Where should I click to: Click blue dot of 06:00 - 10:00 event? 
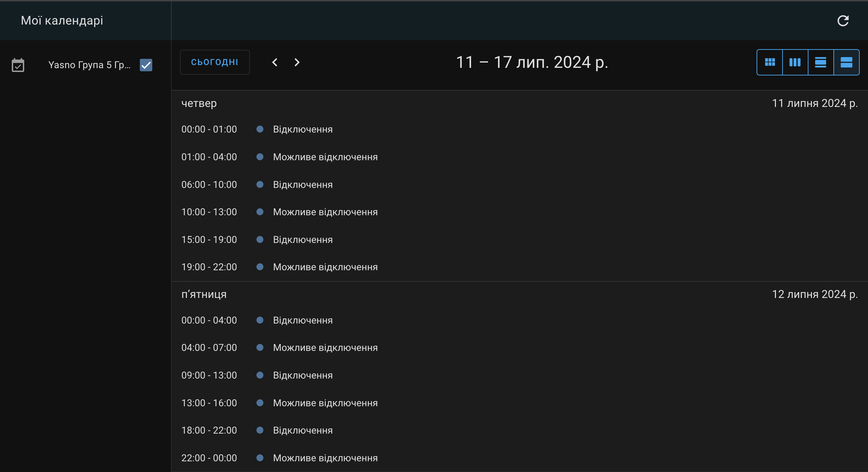pyautogui.click(x=260, y=184)
